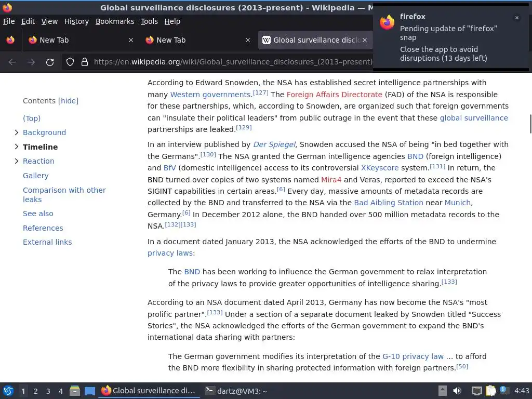Open removable media tray icon

(443, 391)
